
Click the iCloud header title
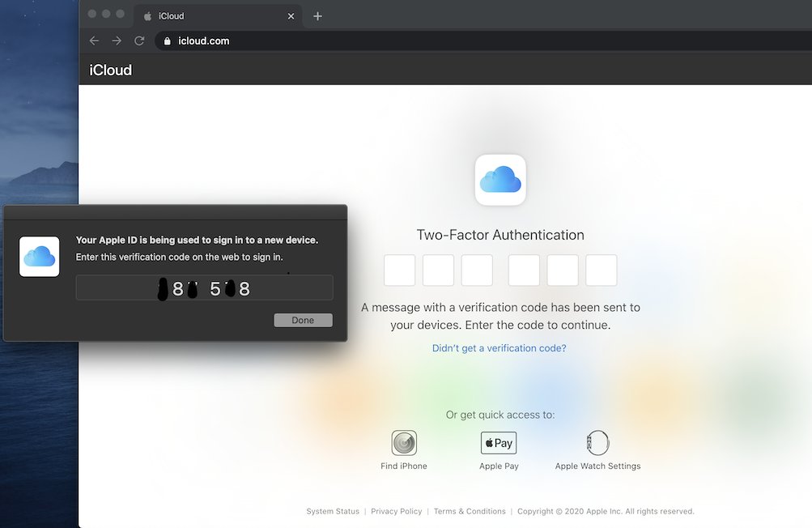110,70
